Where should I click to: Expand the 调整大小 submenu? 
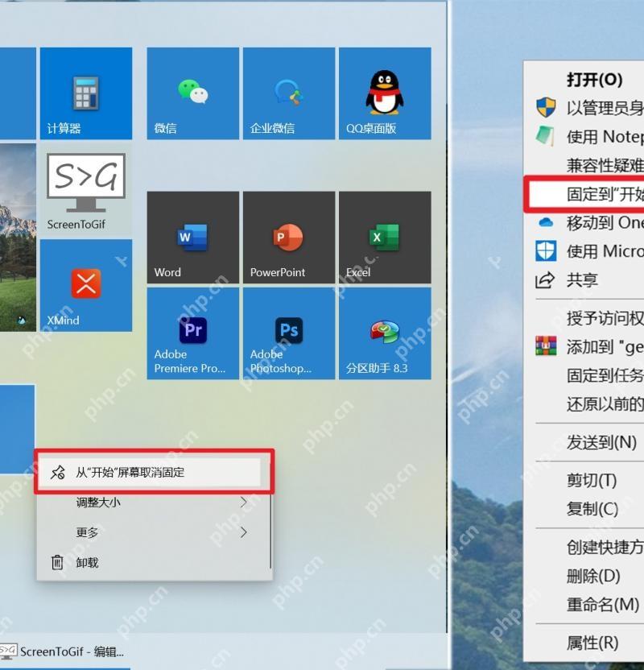pyautogui.click(x=154, y=502)
